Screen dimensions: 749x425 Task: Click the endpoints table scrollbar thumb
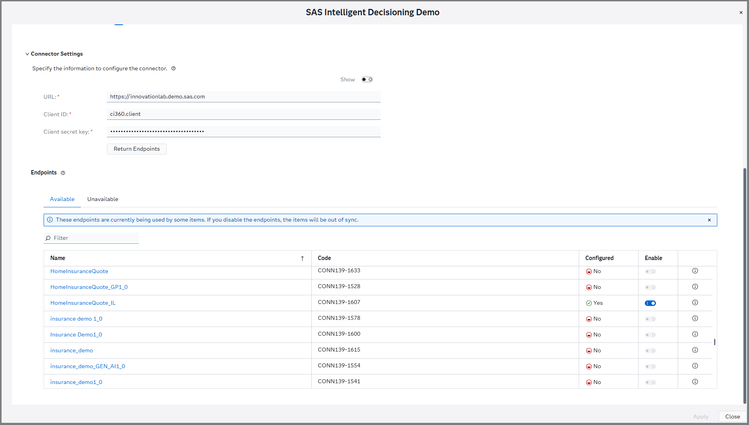pos(715,342)
